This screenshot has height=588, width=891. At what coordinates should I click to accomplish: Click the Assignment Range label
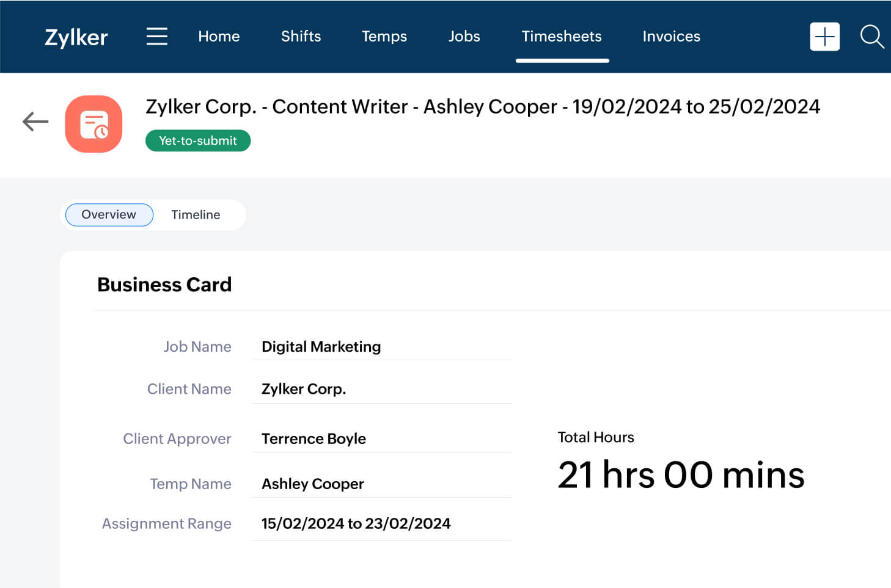tap(167, 524)
